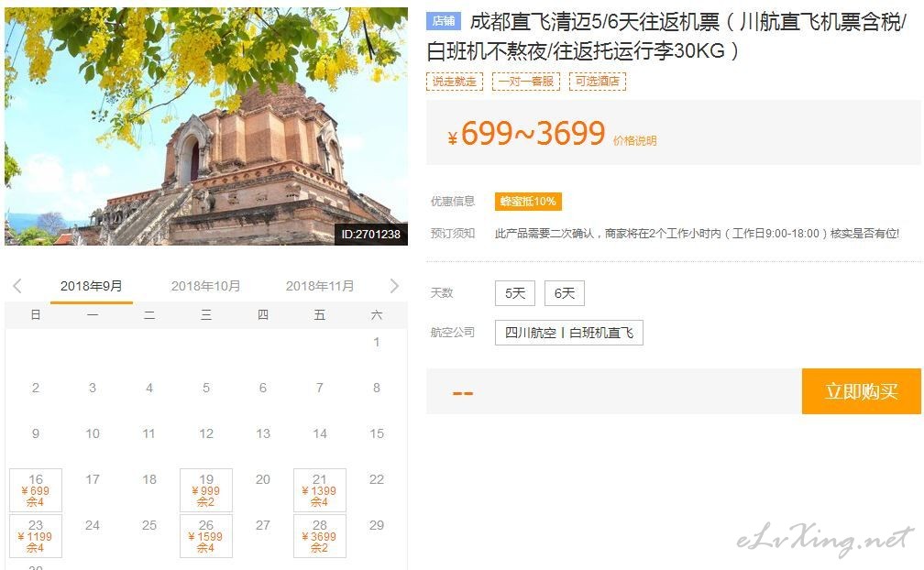The height and width of the screenshot is (570, 924).
Task: Pick September 26 priced ¥1599
Action: 206,536
